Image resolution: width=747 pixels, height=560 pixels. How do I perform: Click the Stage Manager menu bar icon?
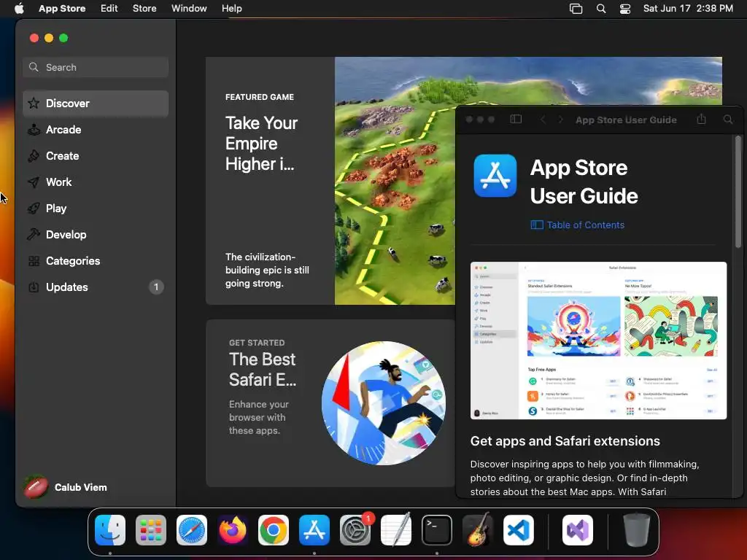coord(576,9)
